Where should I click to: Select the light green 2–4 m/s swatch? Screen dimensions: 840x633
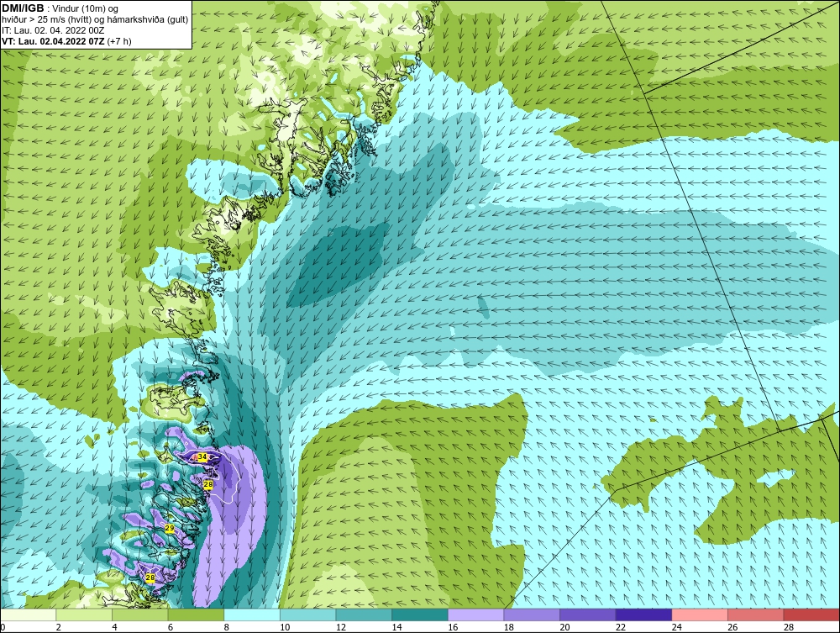tap(83, 615)
